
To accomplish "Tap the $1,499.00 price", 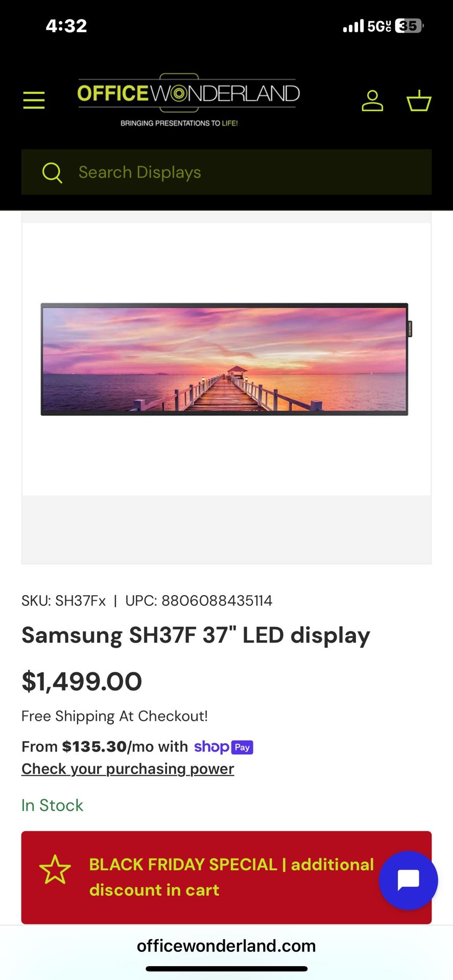I will (82, 681).
